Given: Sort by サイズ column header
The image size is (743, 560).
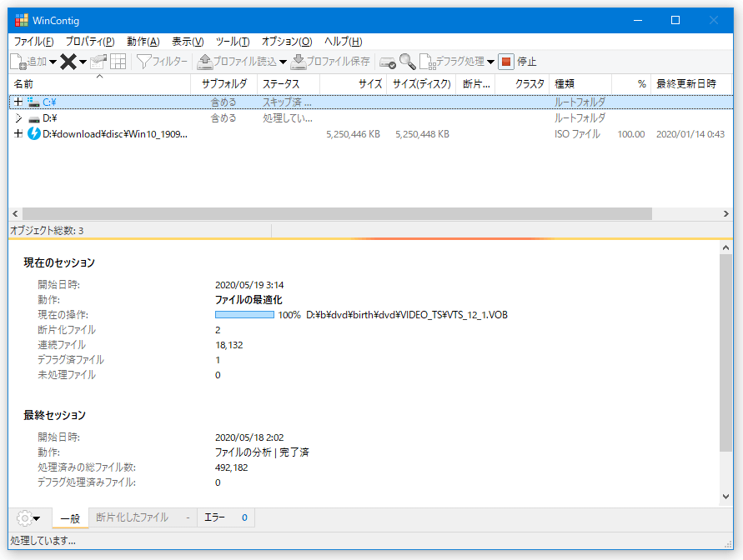Looking at the screenshot, I should (x=353, y=84).
